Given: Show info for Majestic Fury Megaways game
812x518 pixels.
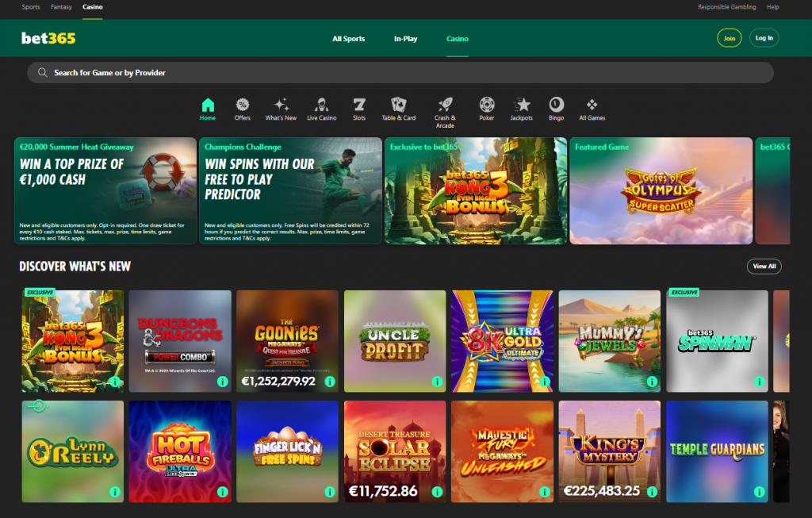Looking at the screenshot, I should coord(545,492).
